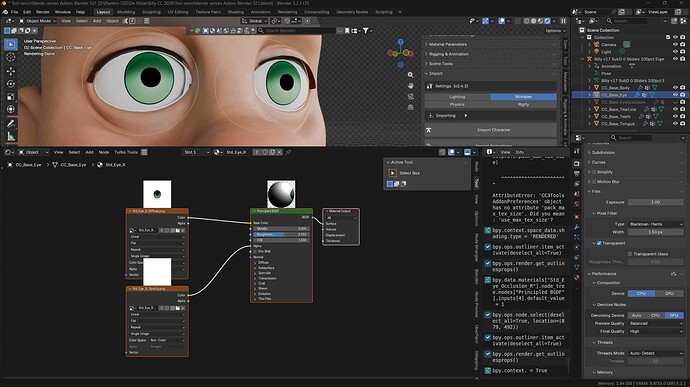
Task: Click the viewport zoom magnifier icon
Action: tap(411, 75)
